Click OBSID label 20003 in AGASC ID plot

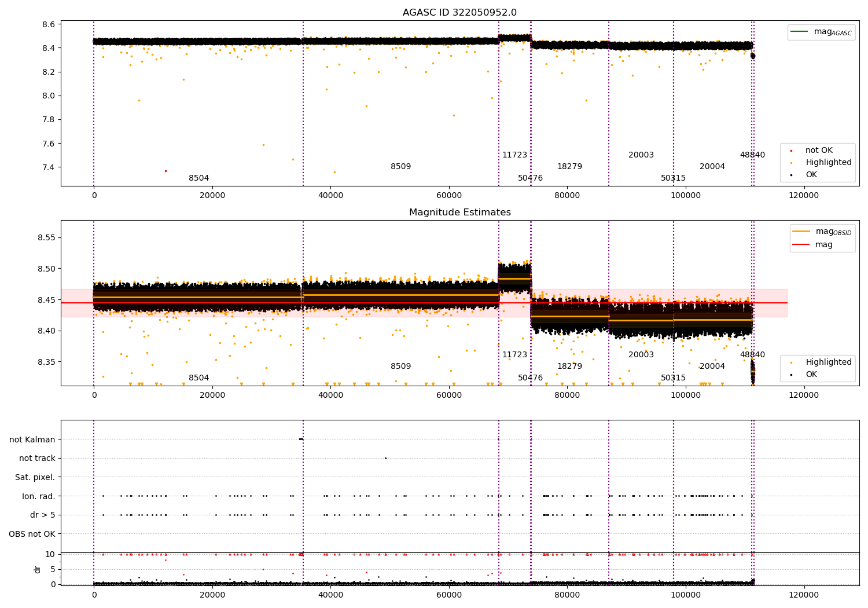(641, 155)
